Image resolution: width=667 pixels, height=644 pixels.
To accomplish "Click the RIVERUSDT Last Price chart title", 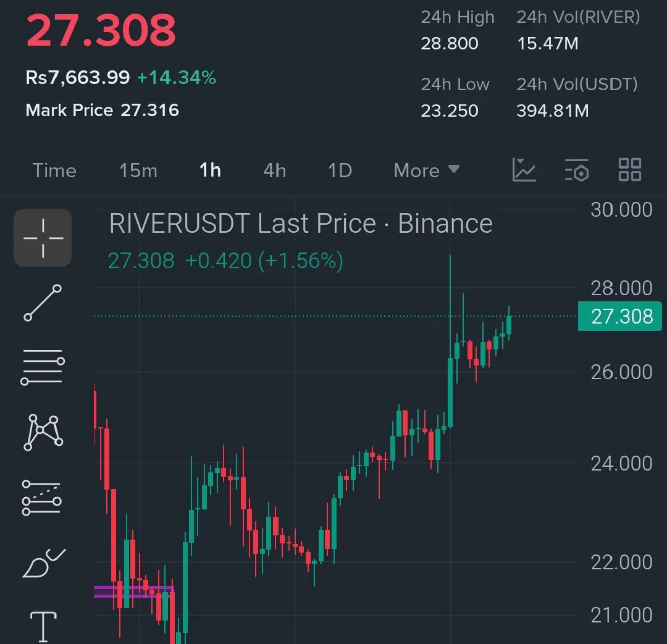I will (301, 224).
